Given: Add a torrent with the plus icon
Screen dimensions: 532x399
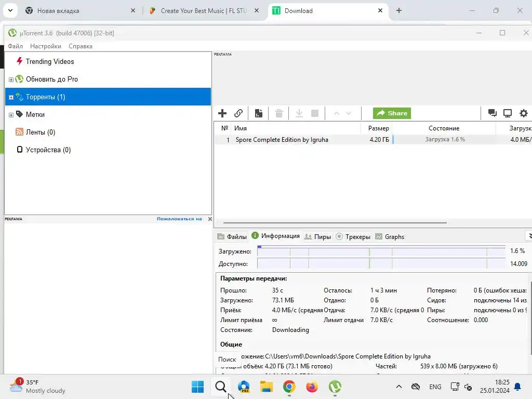Looking at the screenshot, I should [222, 113].
